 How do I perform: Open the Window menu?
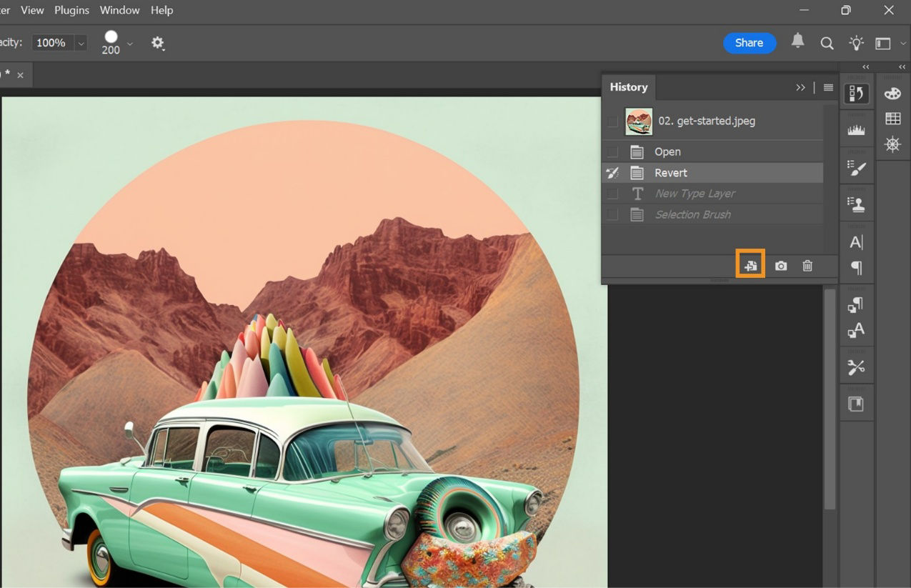tap(119, 10)
